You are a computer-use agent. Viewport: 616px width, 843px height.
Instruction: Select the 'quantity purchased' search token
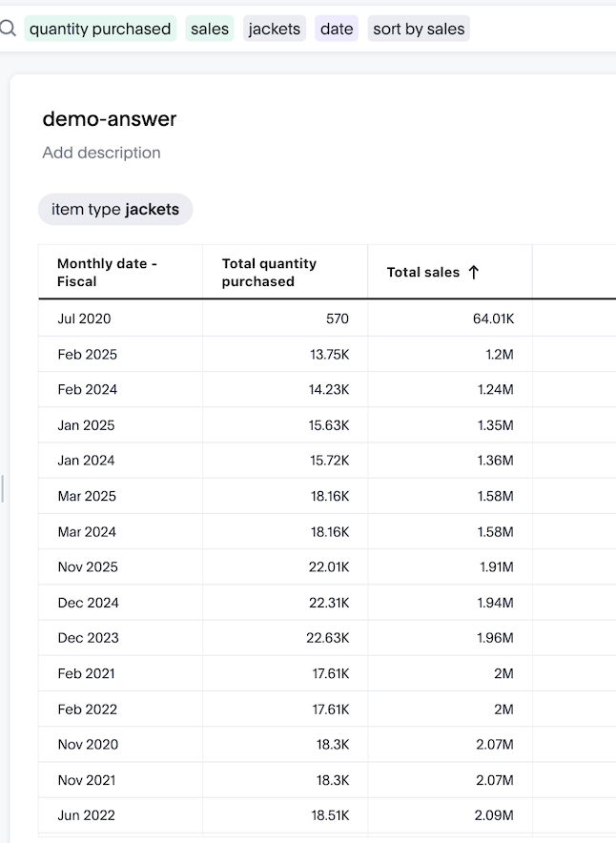click(x=100, y=29)
